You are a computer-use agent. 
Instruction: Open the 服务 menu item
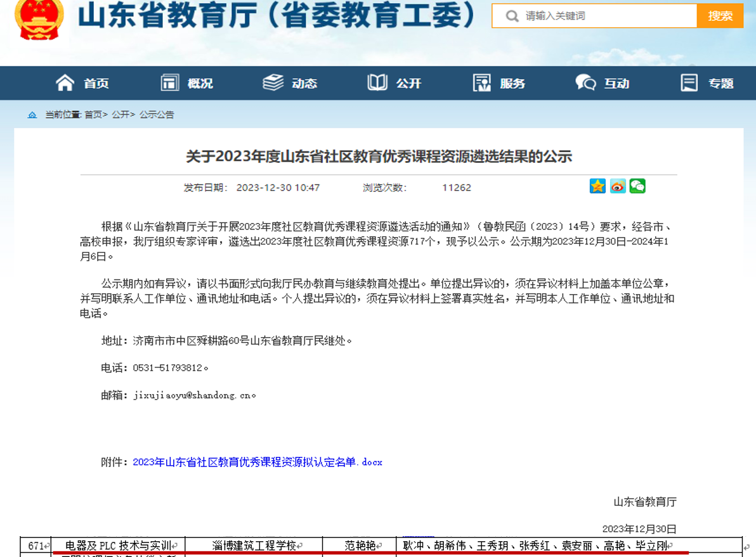coord(512,84)
